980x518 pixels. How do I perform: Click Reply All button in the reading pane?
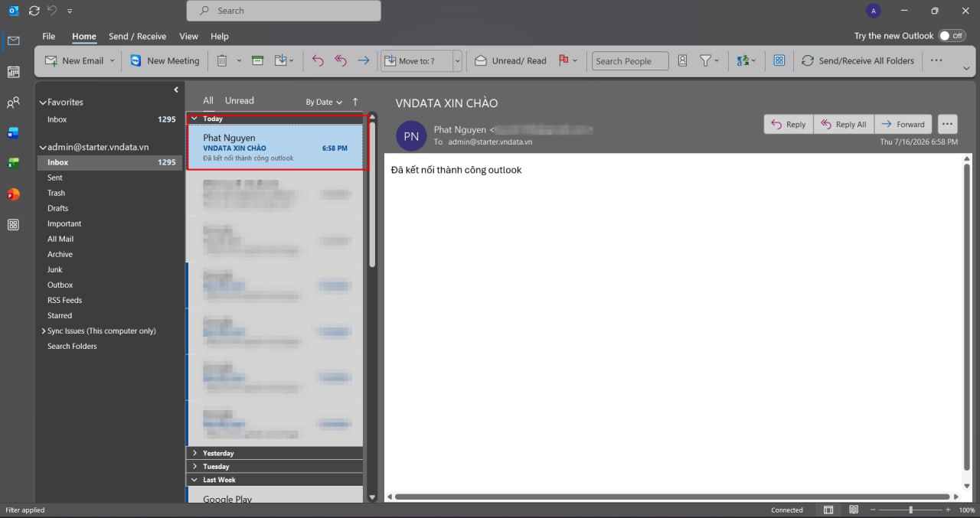point(844,124)
